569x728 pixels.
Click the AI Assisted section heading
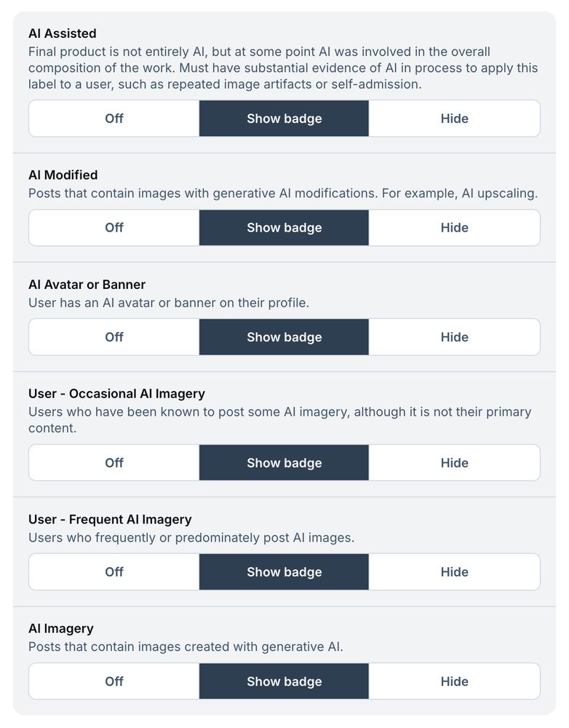(x=63, y=33)
